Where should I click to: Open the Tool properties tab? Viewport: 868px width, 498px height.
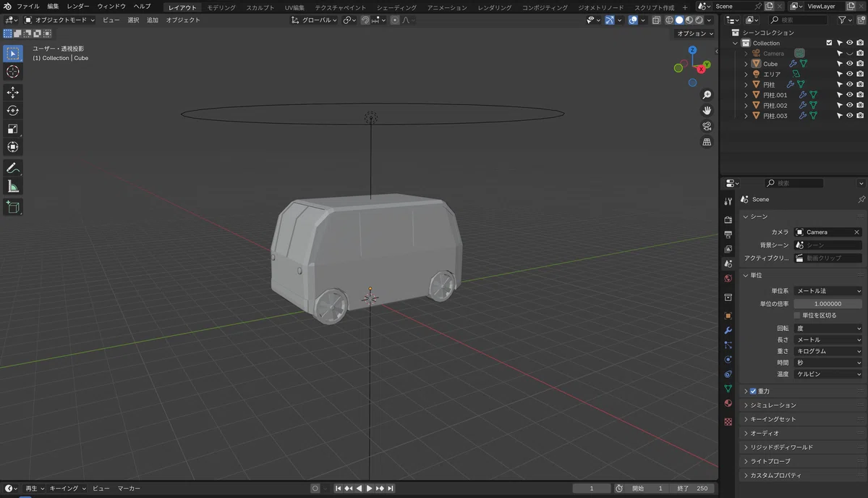pyautogui.click(x=728, y=201)
